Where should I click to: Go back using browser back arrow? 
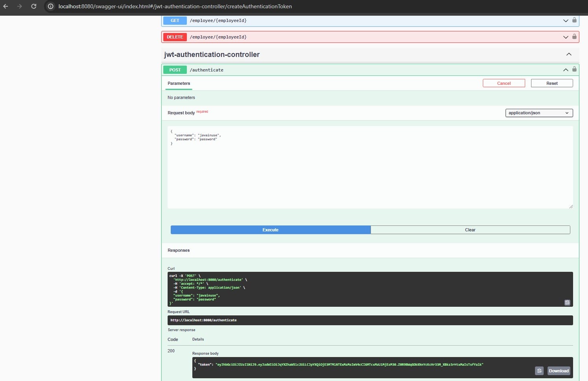click(x=5, y=6)
